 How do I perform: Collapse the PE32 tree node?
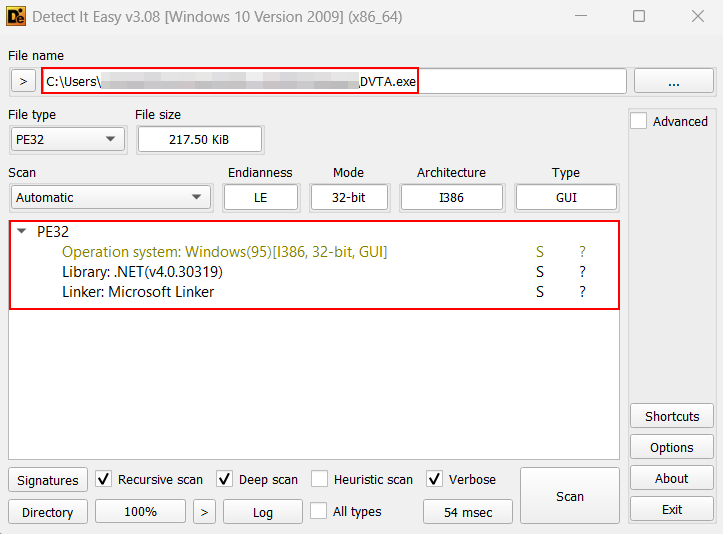(22, 232)
